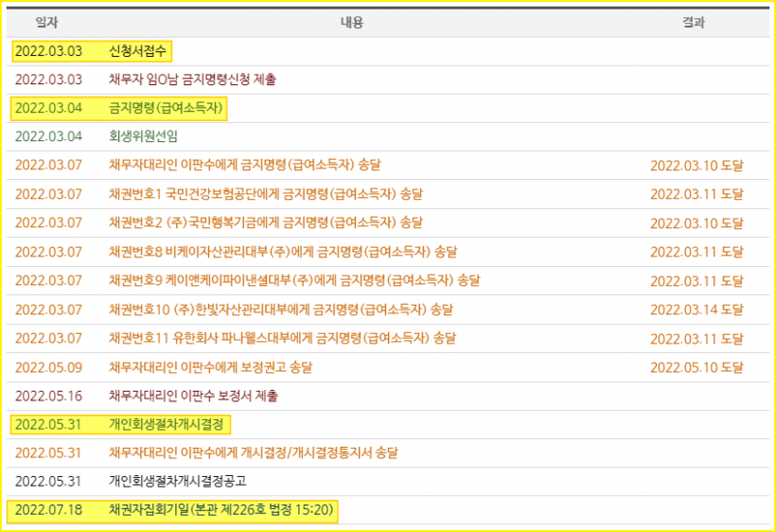Click 2022.03.11 도달 result for 파나웰스대부 row
Image resolution: width=776 pixels, height=532 pixels.
[697, 339]
